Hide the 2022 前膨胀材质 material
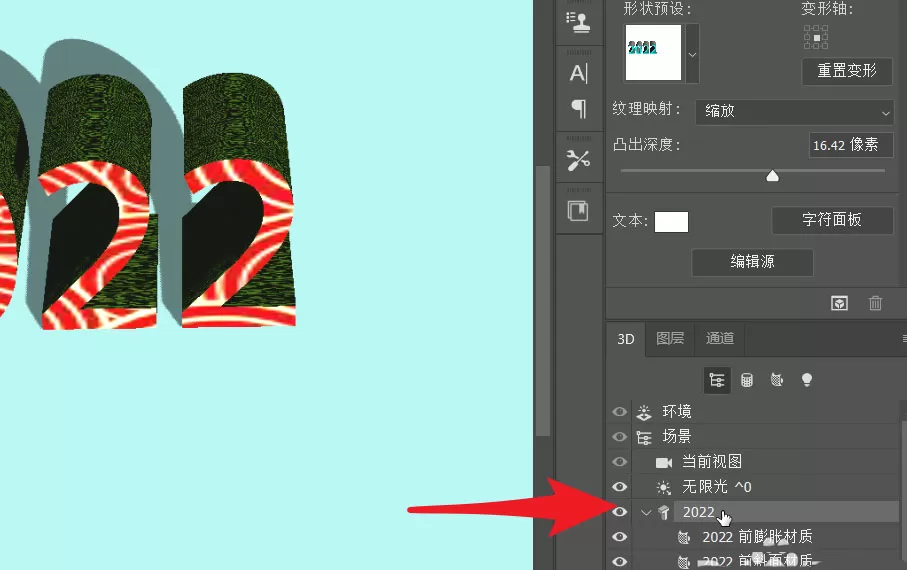 (620, 536)
